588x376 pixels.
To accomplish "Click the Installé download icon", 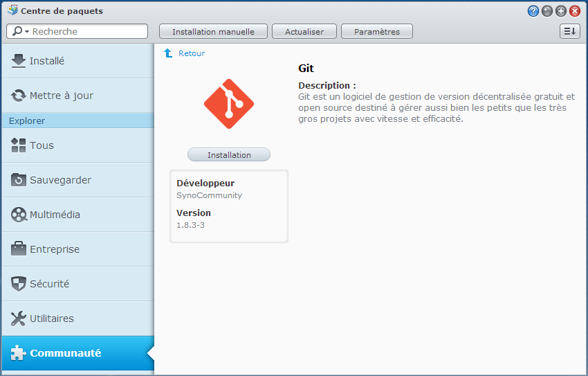I will [19, 61].
